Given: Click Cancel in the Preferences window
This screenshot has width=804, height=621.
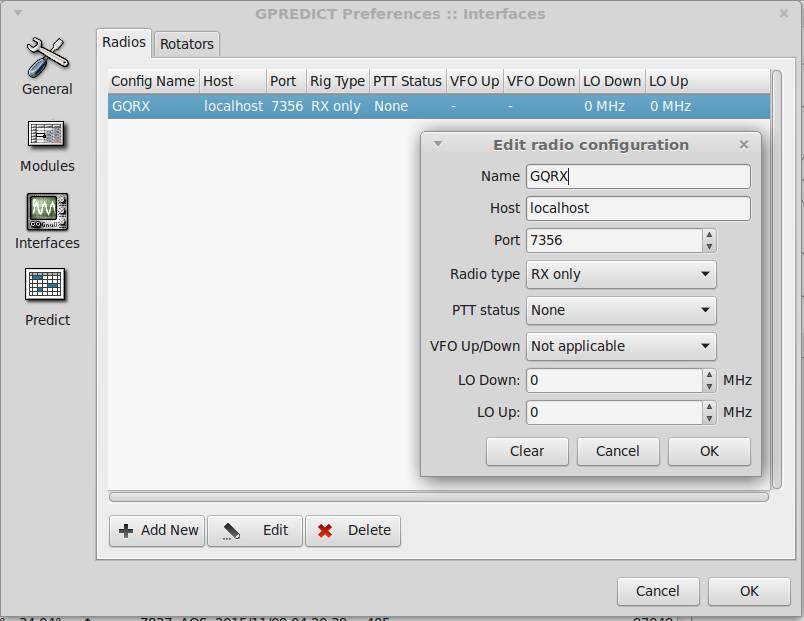Looking at the screenshot, I should pyautogui.click(x=658, y=591).
